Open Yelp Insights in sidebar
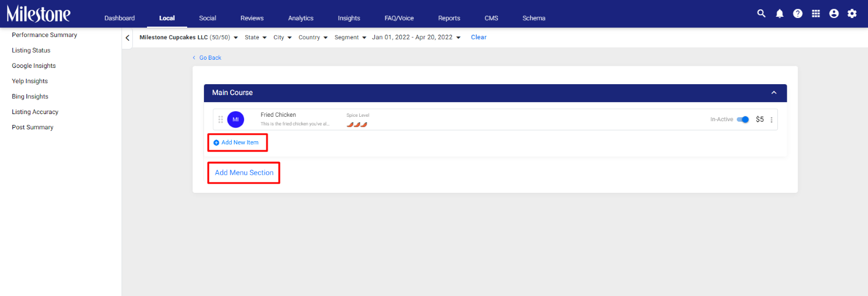 [x=30, y=81]
